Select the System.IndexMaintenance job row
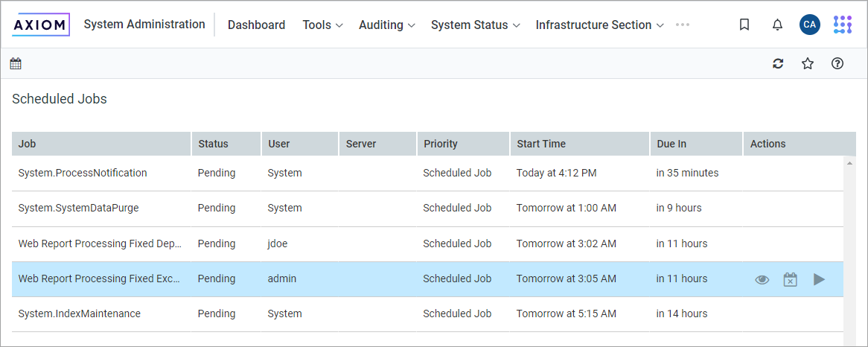This screenshot has height=347, width=868. (80, 313)
